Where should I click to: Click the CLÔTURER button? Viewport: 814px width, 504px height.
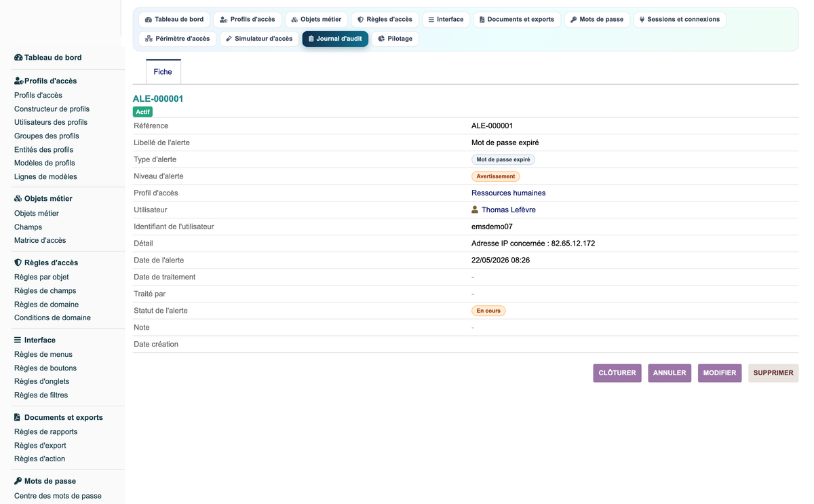pos(617,373)
